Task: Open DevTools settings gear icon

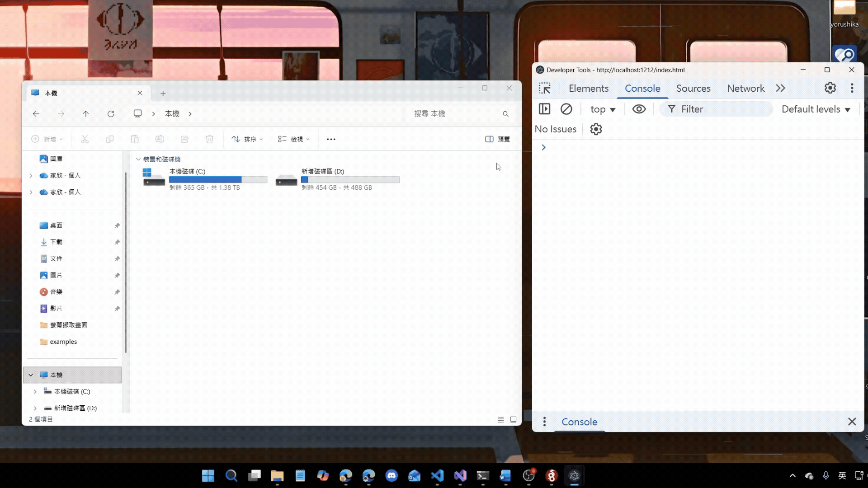Action: click(830, 88)
